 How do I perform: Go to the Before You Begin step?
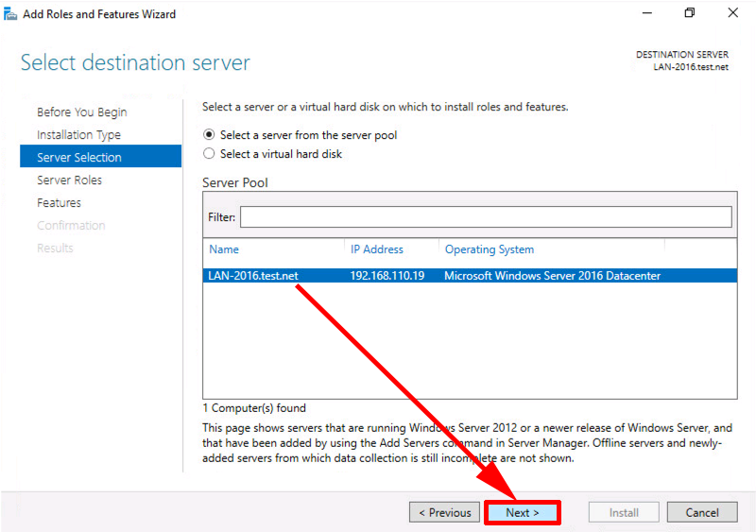82,112
